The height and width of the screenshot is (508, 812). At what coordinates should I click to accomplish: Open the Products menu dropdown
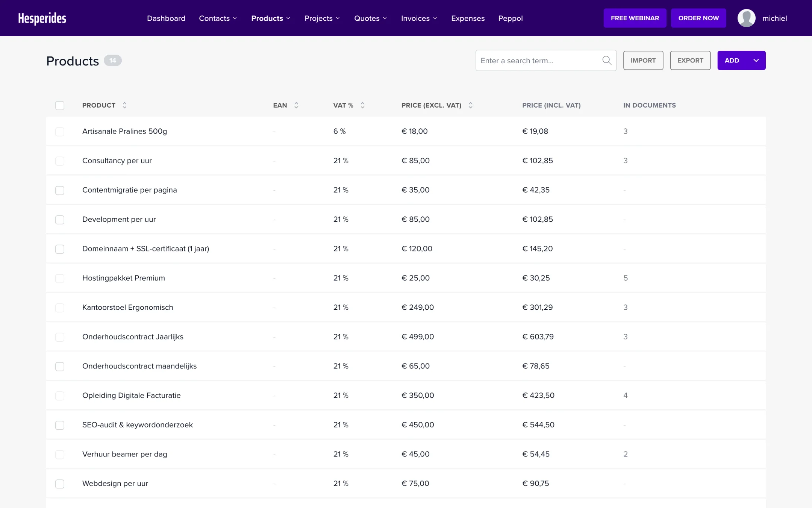[271, 18]
